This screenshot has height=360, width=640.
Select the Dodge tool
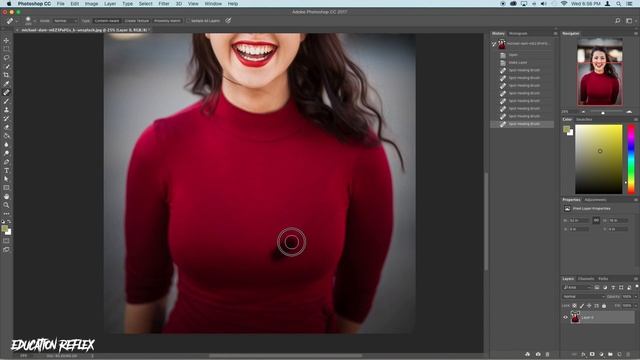point(6,153)
